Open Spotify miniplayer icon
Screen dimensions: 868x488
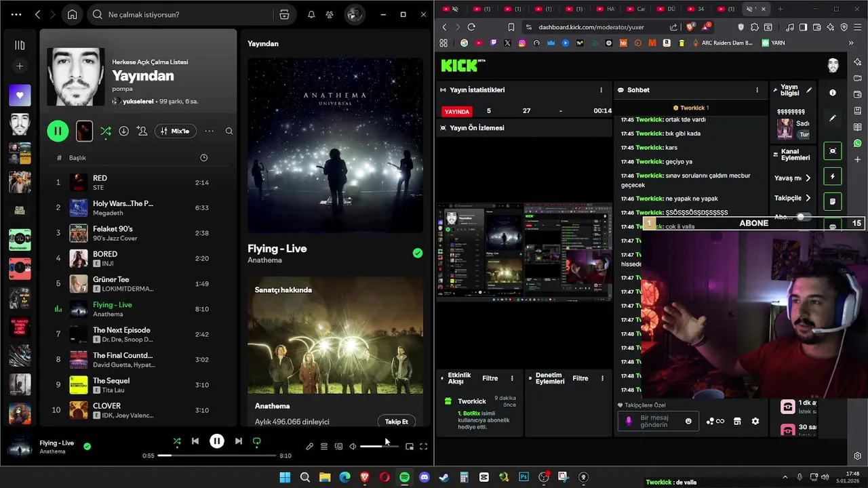point(410,446)
